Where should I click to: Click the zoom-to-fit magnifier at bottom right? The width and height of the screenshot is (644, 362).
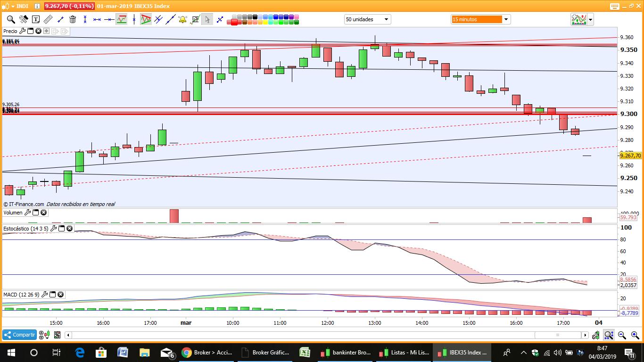pos(609,335)
